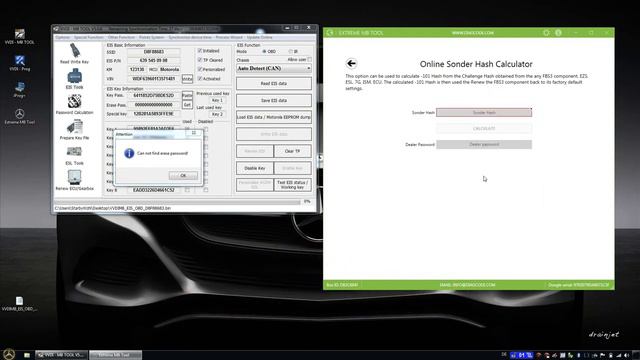Open the file explorer taskbar icon
Screen dimensions: 640x360
(27, 355)
